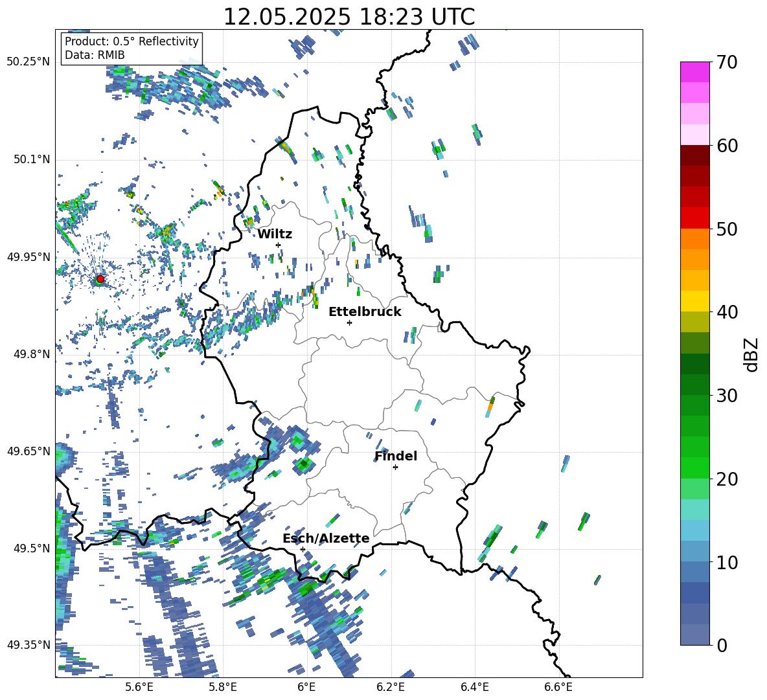The image size is (767, 700).
Task: Click the 50.25°N latitude label
Action: [x=29, y=62]
